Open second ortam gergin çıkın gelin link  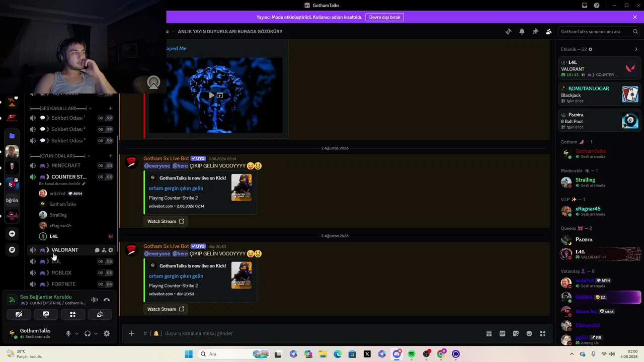pyautogui.click(x=176, y=276)
